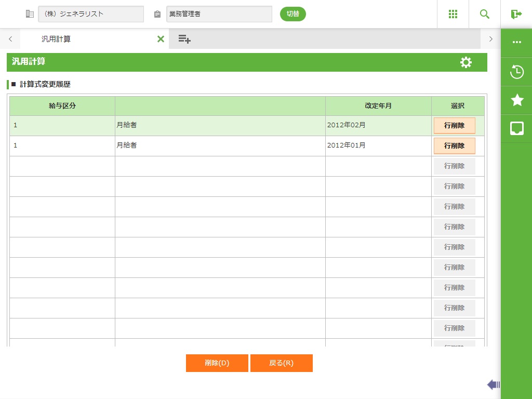532x399 pixels.
Task: Click 行削除 for the 2012年01月 row
Action: (x=454, y=146)
